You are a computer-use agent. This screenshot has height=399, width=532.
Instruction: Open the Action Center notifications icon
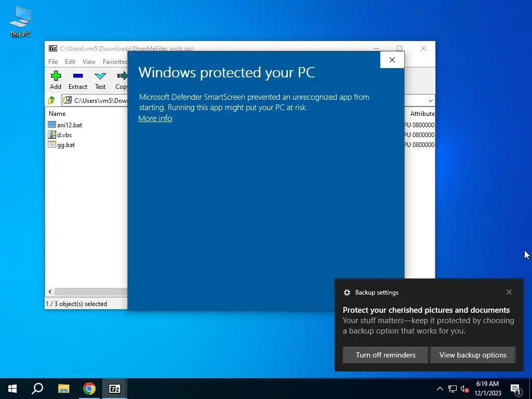[515, 389]
